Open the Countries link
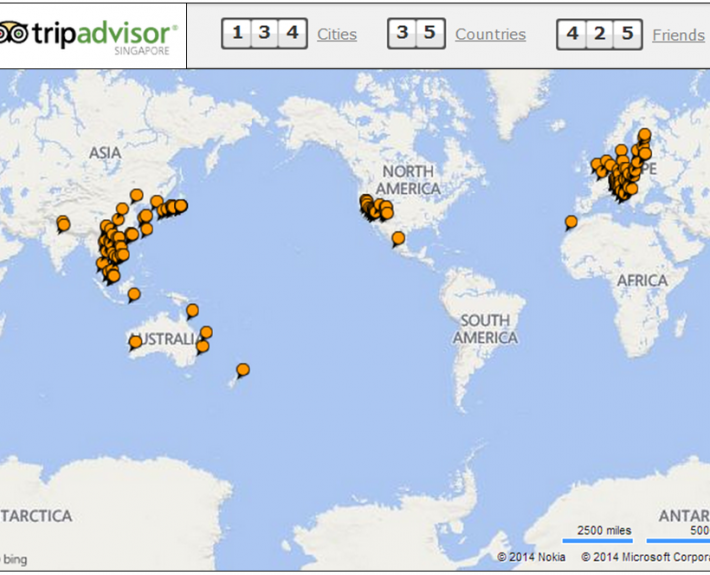710x575 pixels. (x=490, y=34)
